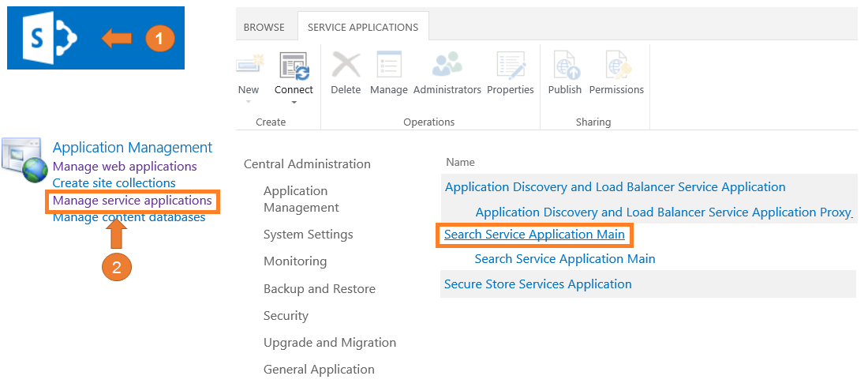
Task: Open Secure Store Services Application
Action: click(537, 284)
